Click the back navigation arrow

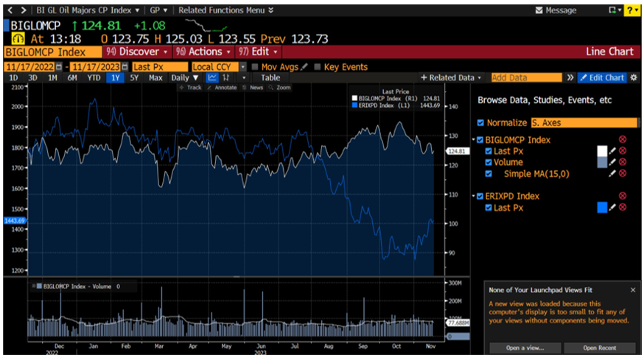9,10
